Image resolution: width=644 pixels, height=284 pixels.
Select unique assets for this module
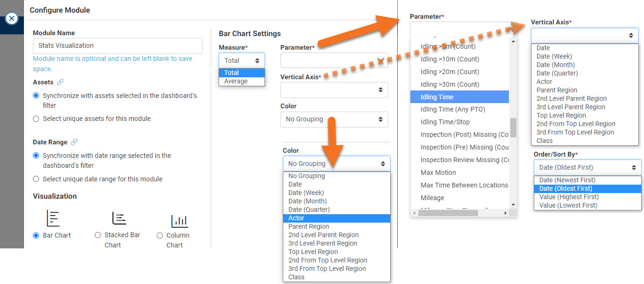36,119
